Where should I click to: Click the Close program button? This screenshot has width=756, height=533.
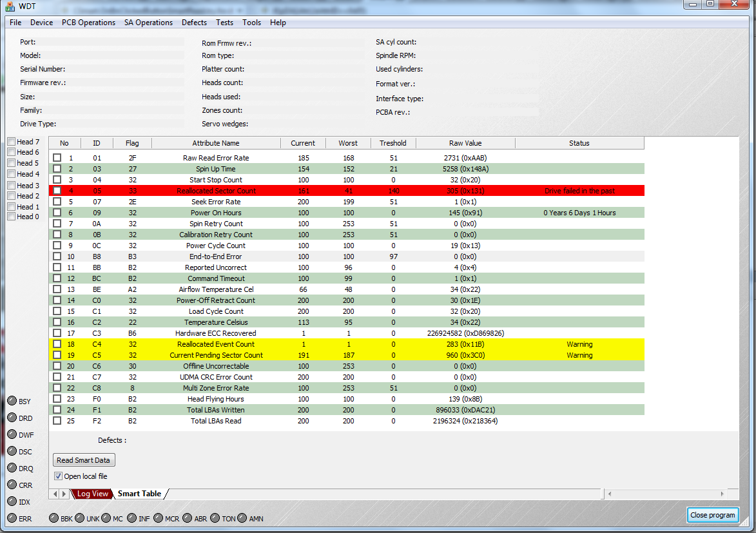[x=713, y=515]
